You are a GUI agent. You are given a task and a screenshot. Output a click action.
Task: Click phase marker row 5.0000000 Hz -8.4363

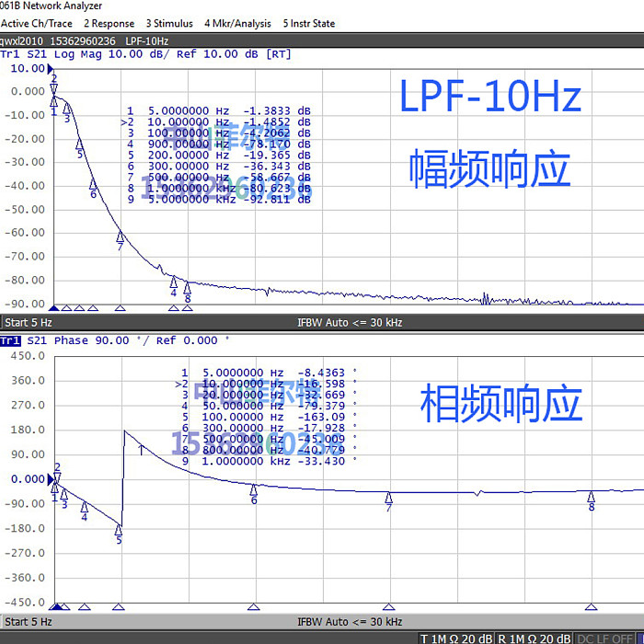tap(269, 373)
